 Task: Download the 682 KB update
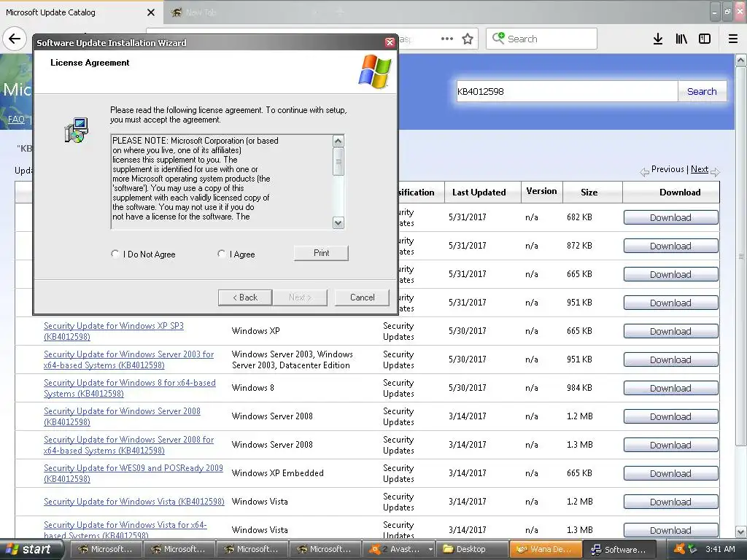[x=670, y=217]
